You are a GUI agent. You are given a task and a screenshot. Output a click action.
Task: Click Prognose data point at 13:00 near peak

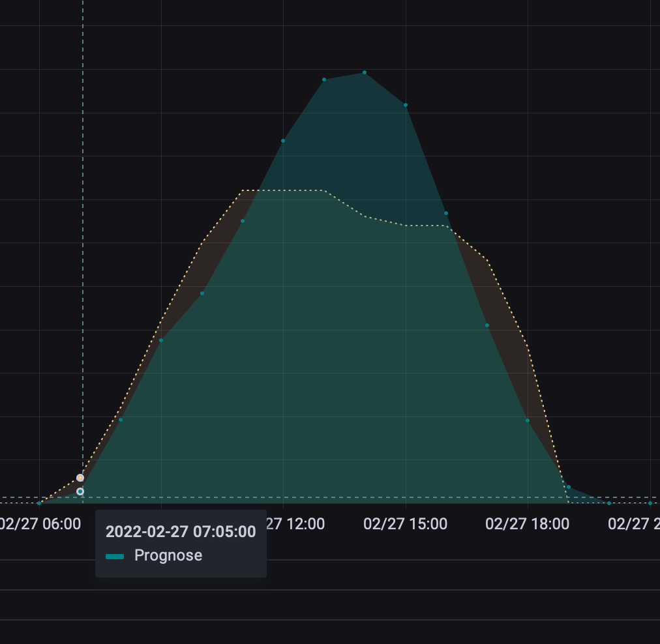pyautogui.click(x=324, y=80)
